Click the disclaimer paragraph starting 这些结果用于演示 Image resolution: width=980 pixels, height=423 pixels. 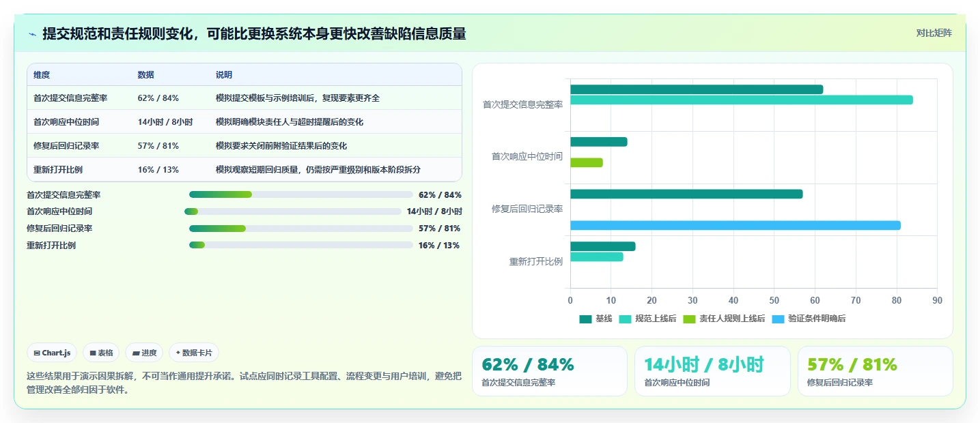pos(244,383)
